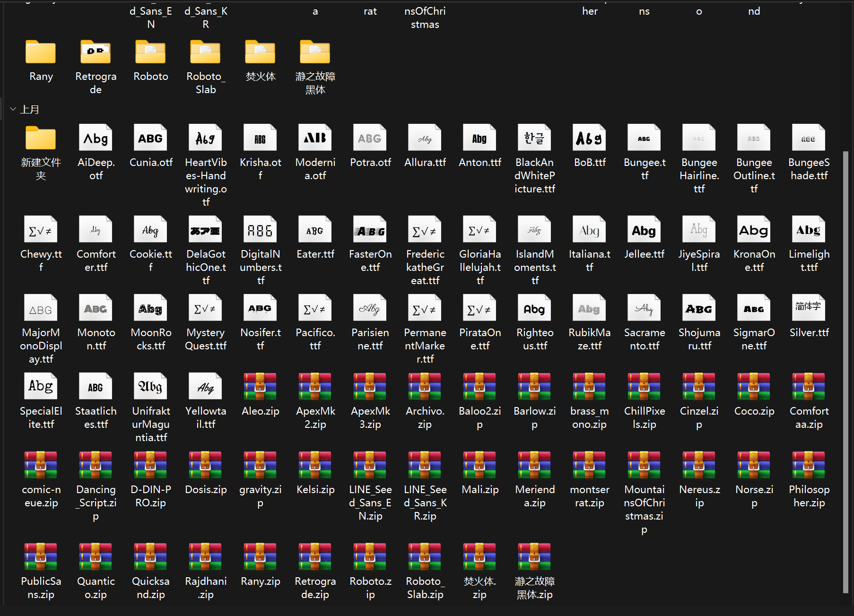Click the PermanentMarker.ttf file name
The width and height of the screenshot is (854, 616).
coord(425,346)
